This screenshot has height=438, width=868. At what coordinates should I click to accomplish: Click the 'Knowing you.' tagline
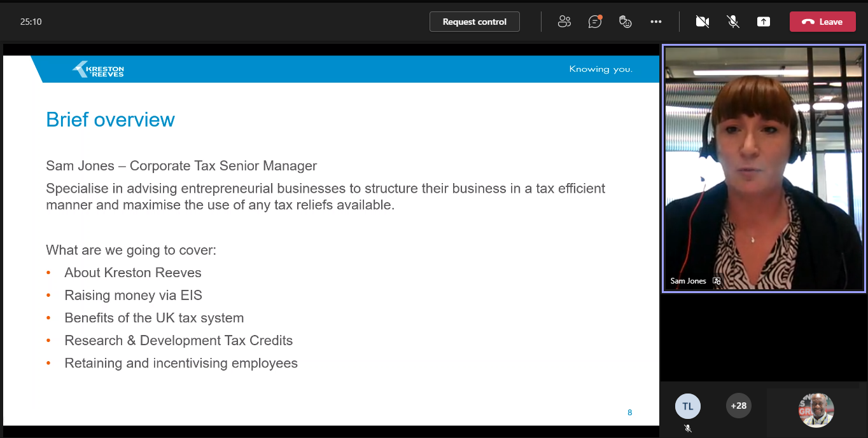601,69
